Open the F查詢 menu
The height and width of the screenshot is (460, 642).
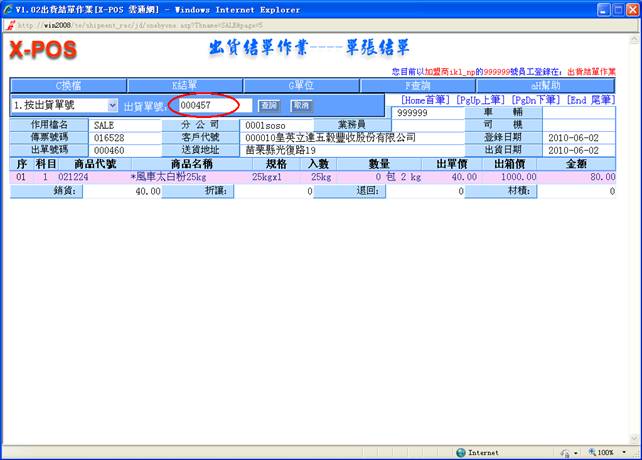420,86
